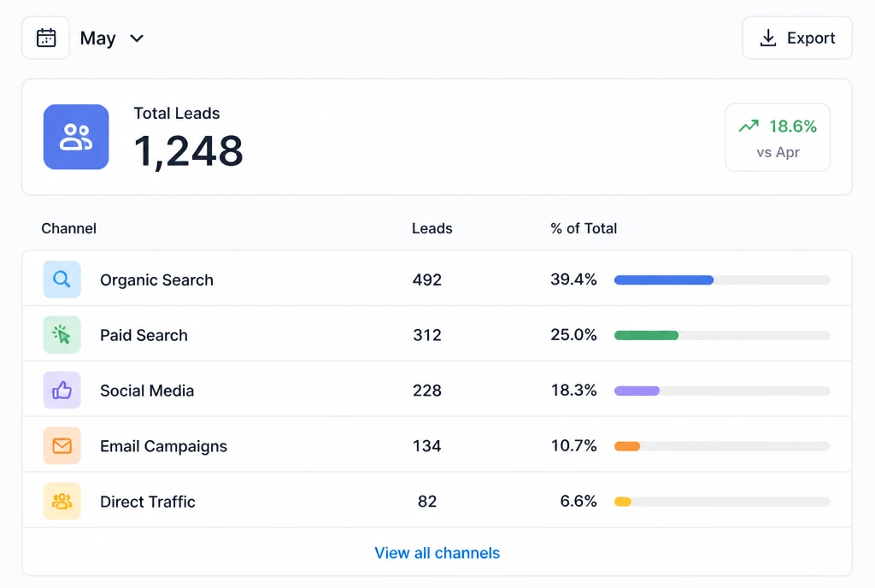Click the green upward trend arrow icon
This screenshot has height=588, width=875.
coord(749,126)
